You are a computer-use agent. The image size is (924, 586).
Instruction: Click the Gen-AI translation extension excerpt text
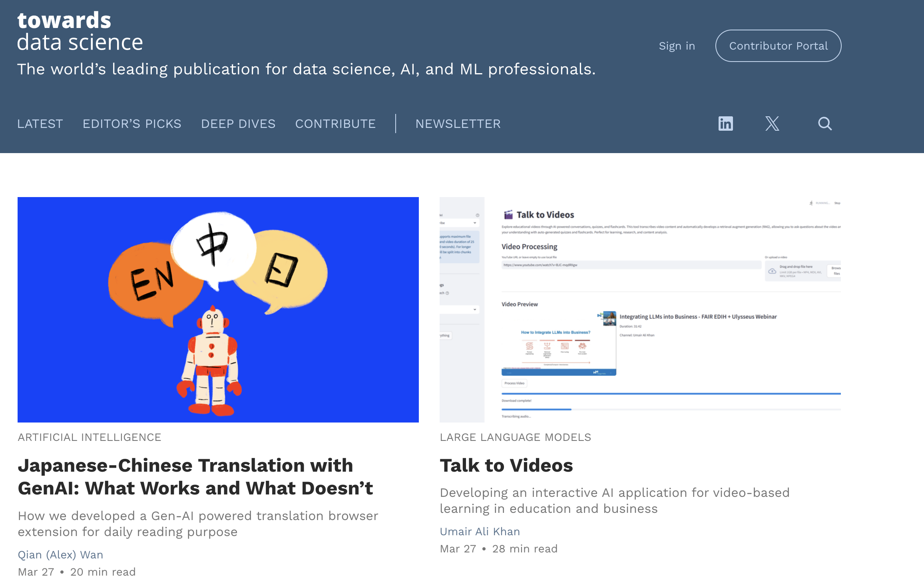pyautogui.click(x=198, y=524)
